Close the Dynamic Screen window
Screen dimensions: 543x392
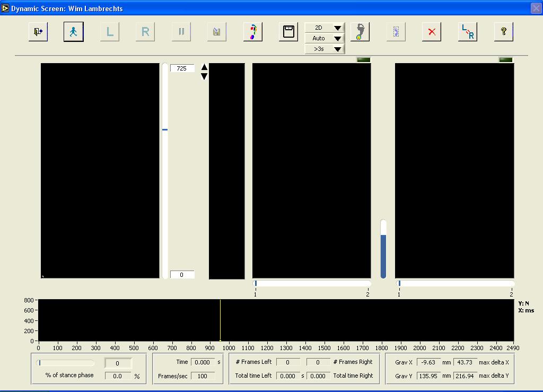(x=536, y=8)
